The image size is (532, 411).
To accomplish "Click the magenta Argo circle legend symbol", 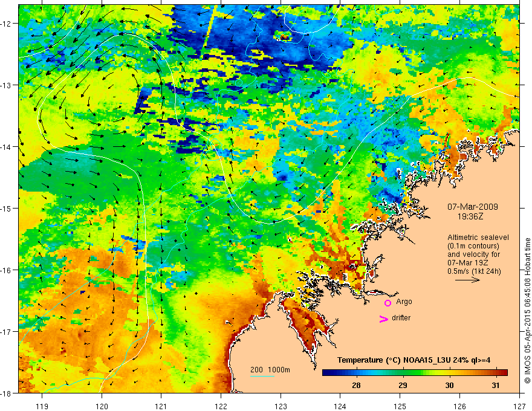I will pyautogui.click(x=388, y=303).
